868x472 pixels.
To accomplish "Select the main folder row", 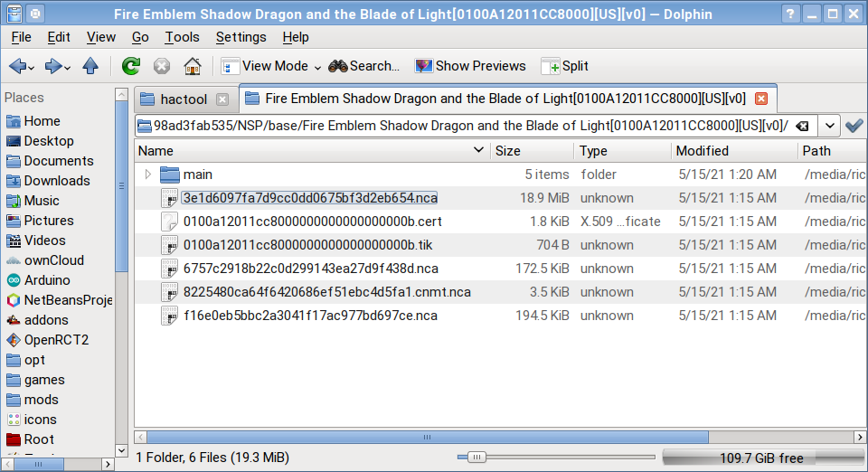I will click(x=500, y=175).
